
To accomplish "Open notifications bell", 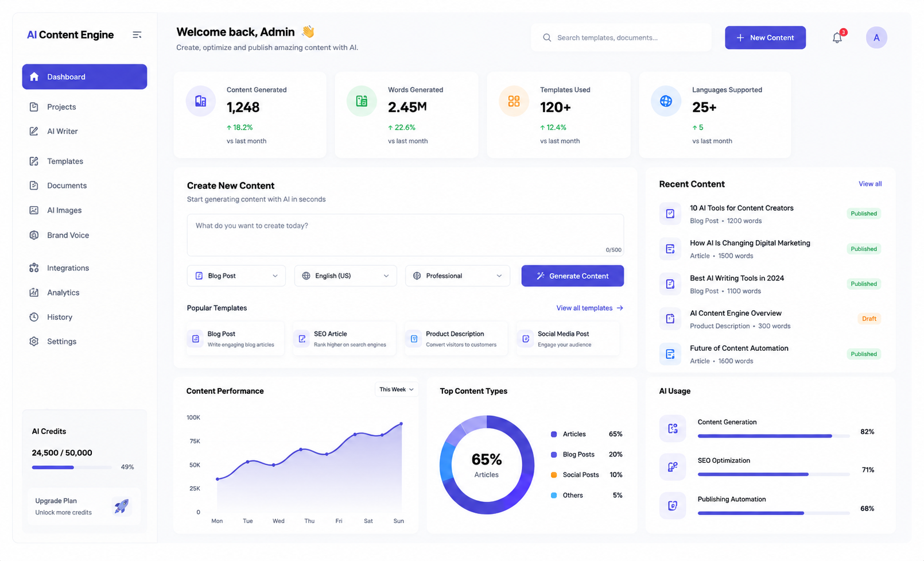I will [x=837, y=38].
